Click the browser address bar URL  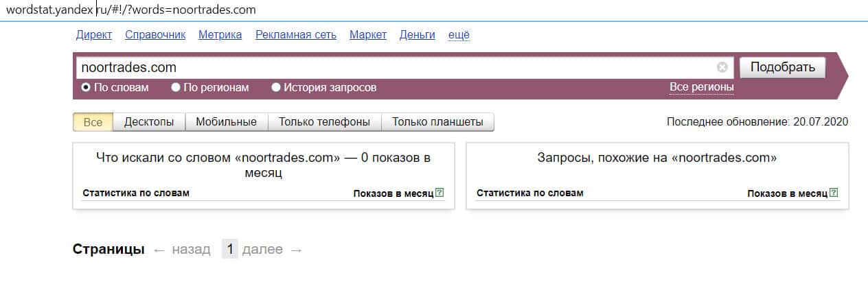tap(130, 10)
